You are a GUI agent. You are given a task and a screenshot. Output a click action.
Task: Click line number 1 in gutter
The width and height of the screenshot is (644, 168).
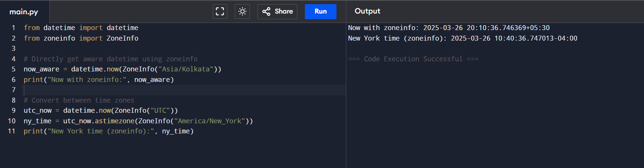click(14, 28)
